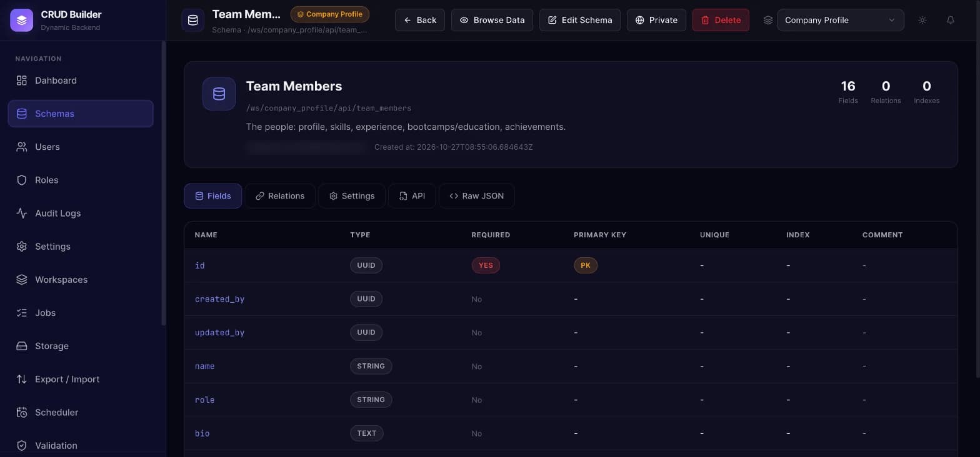980x457 pixels.
Task: Click the Back button
Action: [420, 20]
